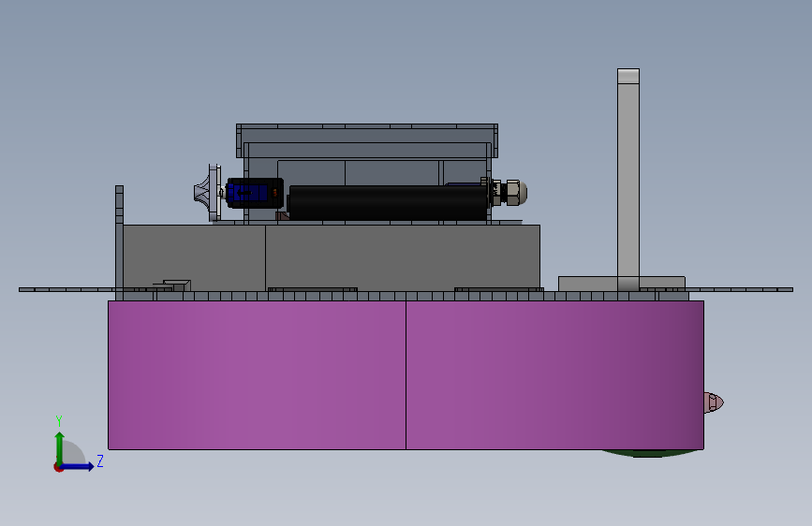Screen dimensions: 812x526
Task: Select the left purple hull panel
Action: (257, 374)
